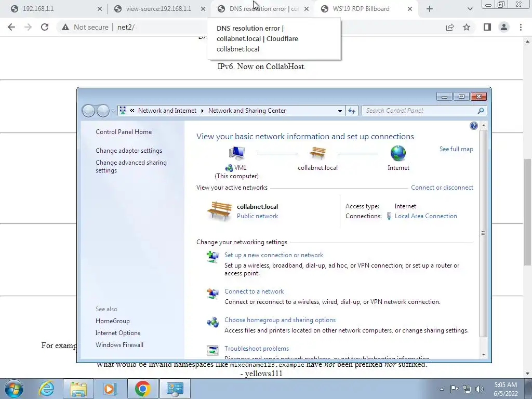Expand Network and Internet breadcrumb arrow
This screenshot has width=532, height=399.
pyautogui.click(x=202, y=111)
